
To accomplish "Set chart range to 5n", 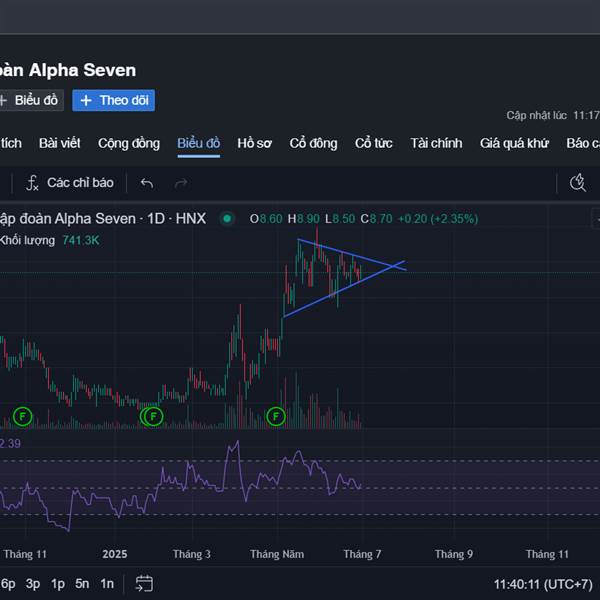I will (x=82, y=584).
